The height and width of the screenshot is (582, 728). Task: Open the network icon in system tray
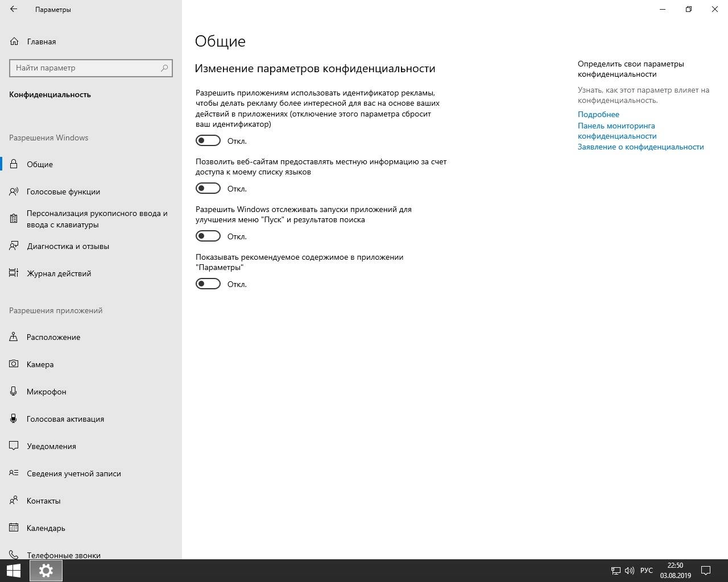click(x=615, y=571)
